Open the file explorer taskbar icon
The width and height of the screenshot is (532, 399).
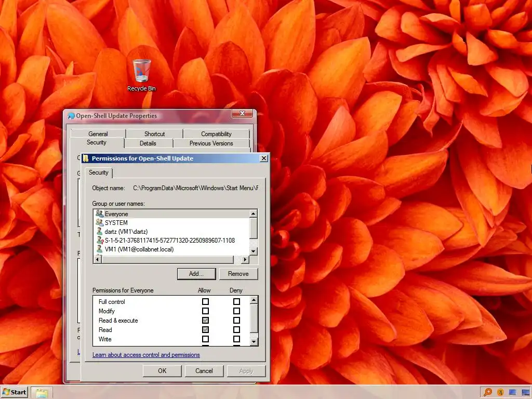(x=42, y=393)
